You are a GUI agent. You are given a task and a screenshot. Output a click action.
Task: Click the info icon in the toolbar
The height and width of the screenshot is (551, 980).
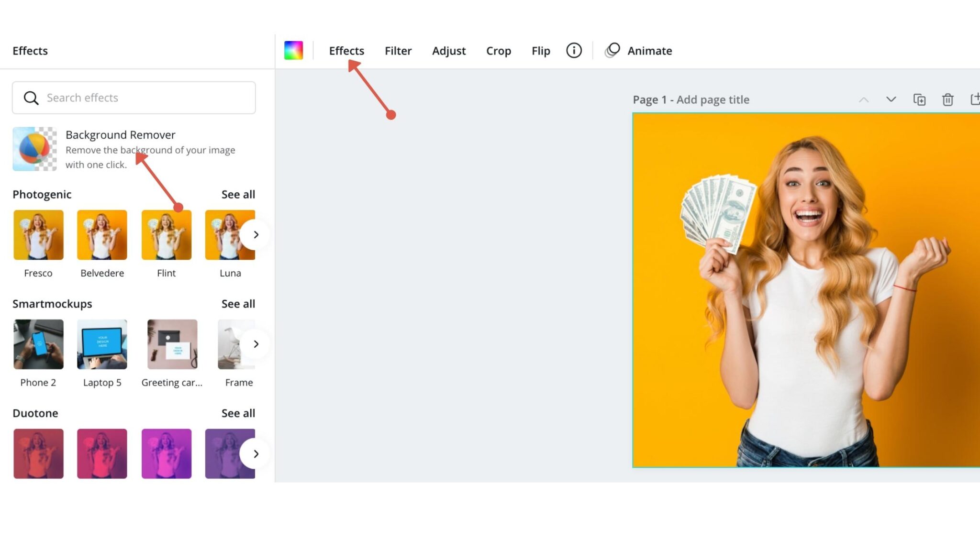[573, 50]
